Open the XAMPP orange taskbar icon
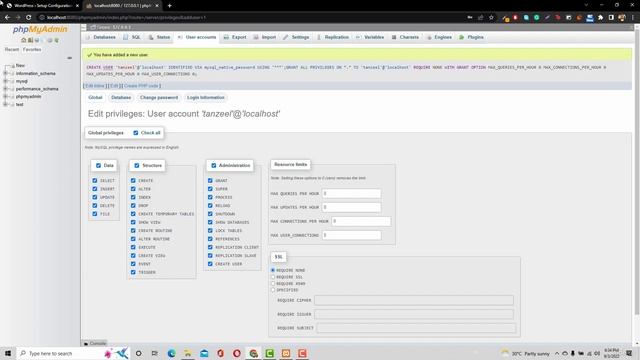 coord(286,353)
